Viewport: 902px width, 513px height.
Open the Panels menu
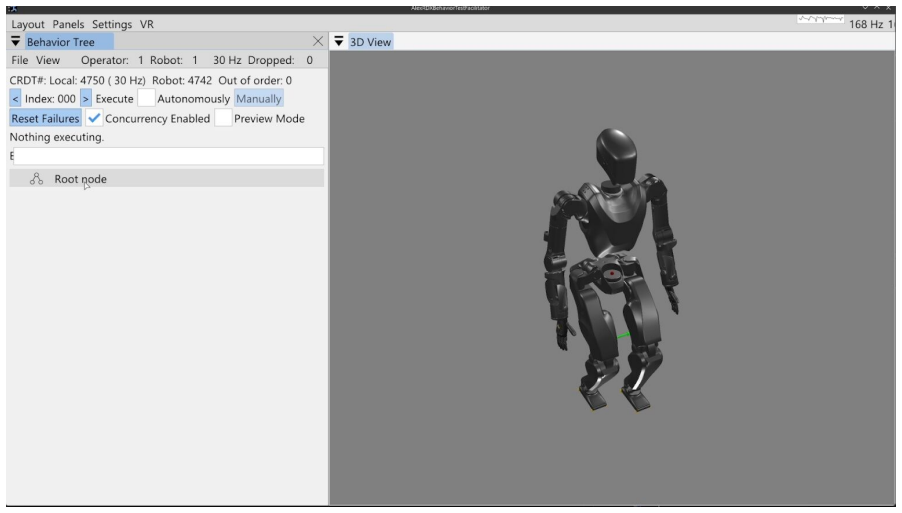click(68, 24)
